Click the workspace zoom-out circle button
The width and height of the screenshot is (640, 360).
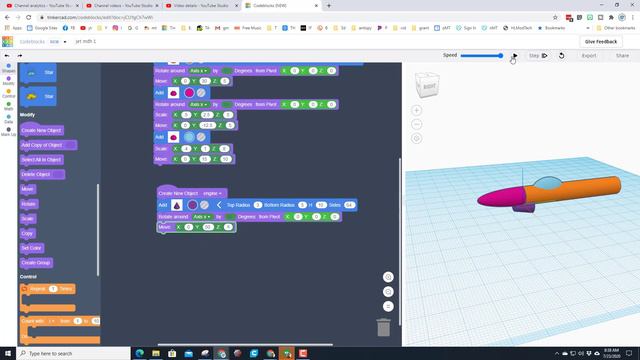tap(388, 292)
